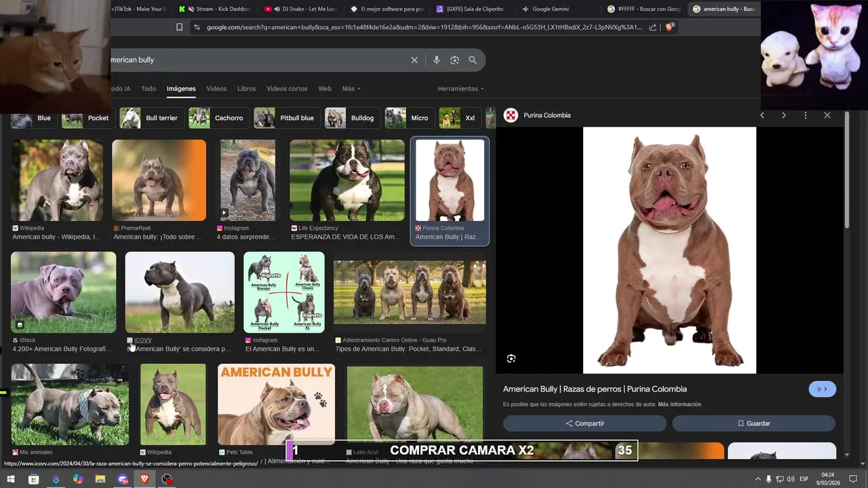This screenshot has width=868, height=488.
Task: Search inside image with the Lens icon
Action: (511, 359)
